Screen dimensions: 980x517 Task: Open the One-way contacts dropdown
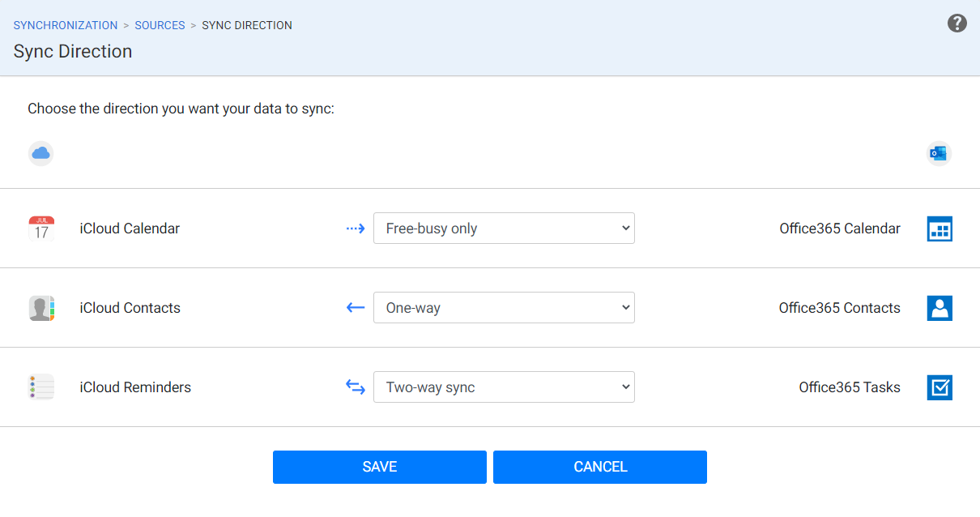504,308
